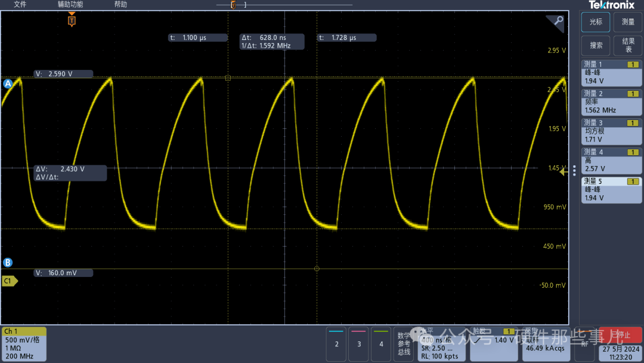Image resolution: width=644 pixels, height=363 pixels.
Task: Open the 测量 1 peak-to-peak badge
Action: (x=611, y=72)
